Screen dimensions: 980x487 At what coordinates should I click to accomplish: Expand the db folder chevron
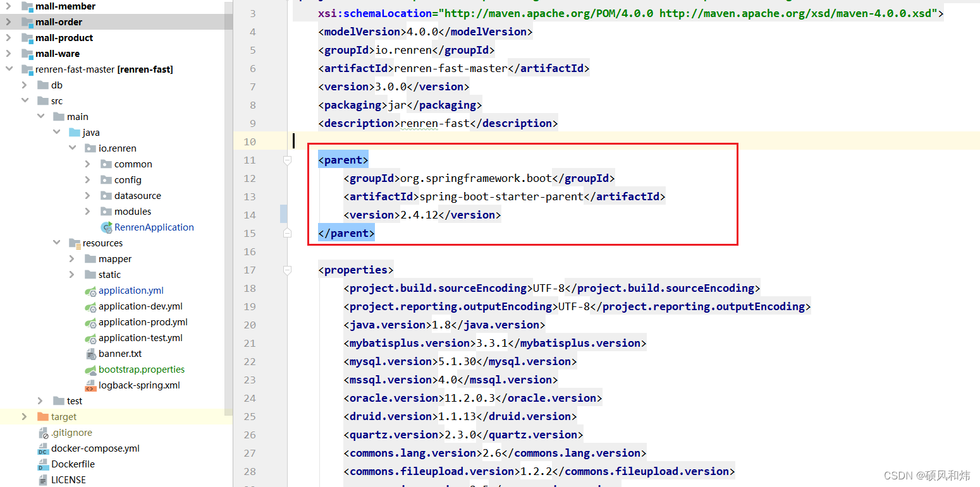[24, 85]
